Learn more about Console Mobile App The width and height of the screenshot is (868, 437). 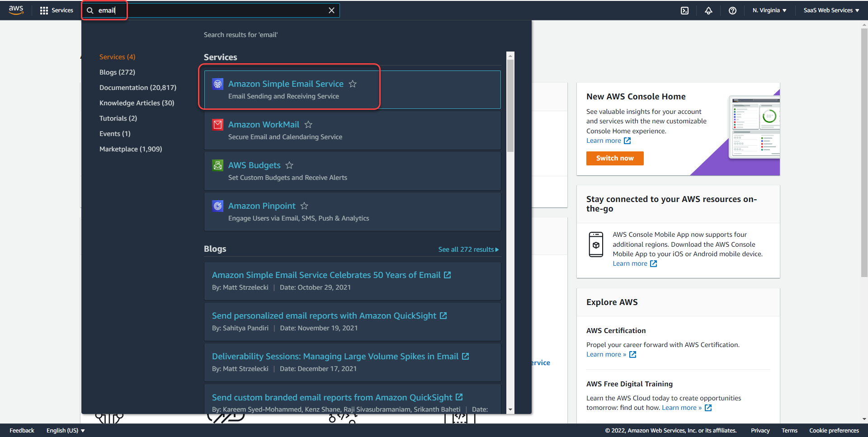coord(635,263)
